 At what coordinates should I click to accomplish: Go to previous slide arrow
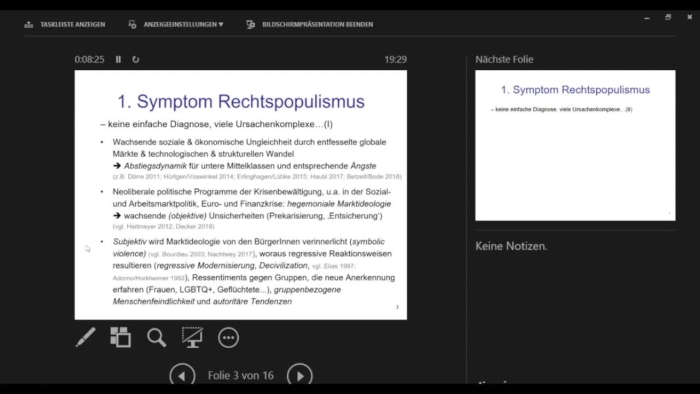pyautogui.click(x=182, y=375)
